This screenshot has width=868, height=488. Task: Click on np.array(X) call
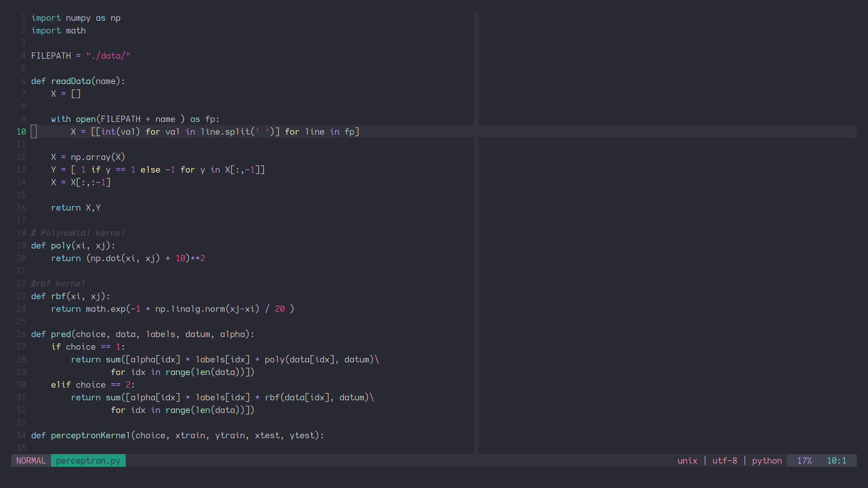(x=98, y=157)
